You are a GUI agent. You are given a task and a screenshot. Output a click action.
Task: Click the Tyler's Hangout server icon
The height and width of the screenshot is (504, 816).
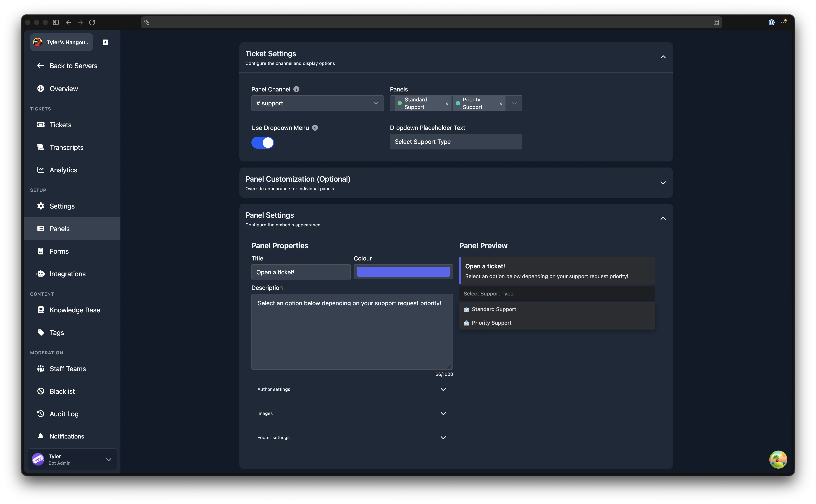click(38, 42)
